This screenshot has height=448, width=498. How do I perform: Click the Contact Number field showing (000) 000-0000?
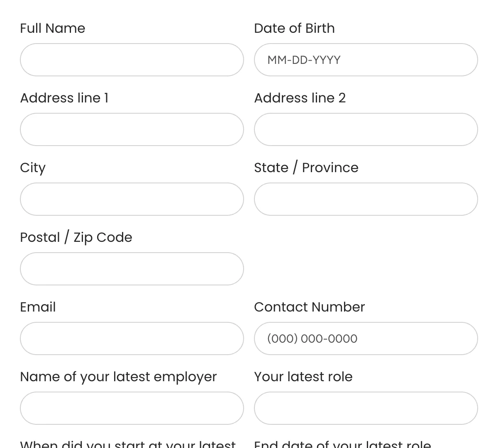(366, 338)
